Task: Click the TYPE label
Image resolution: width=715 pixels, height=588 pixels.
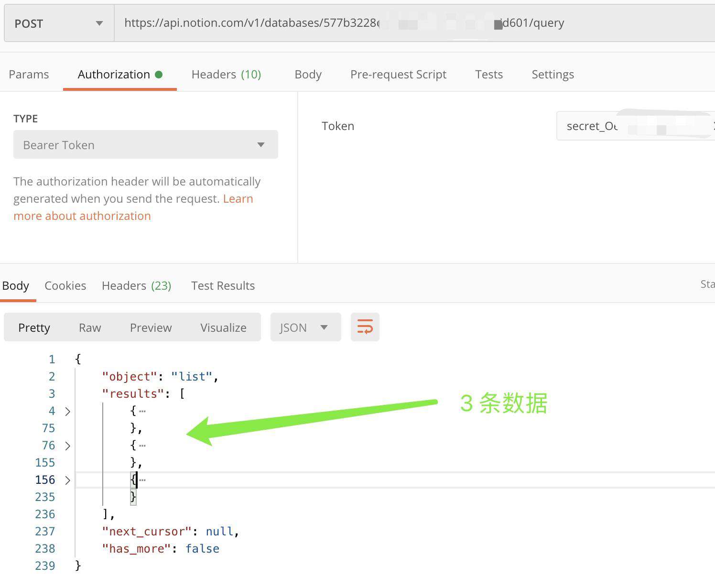Action: click(25, 119)
